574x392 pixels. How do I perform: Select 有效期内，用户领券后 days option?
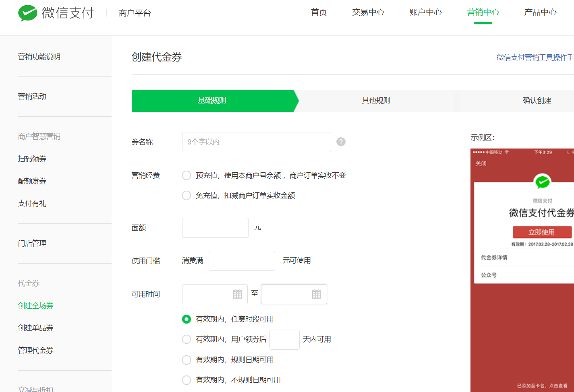(x=186, y=339)
